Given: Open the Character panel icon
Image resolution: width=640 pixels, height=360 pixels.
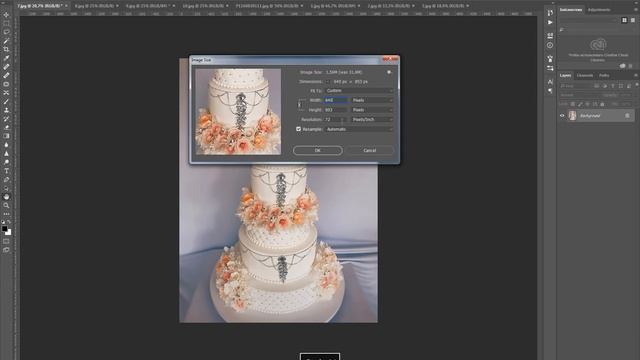Looking at the screenshot, I should [x=550, y=82].
